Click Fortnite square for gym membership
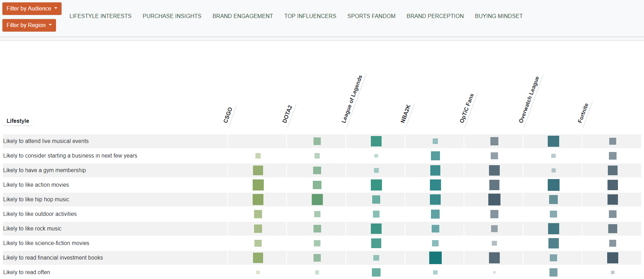Screen dimensions: 644x279 612,170
